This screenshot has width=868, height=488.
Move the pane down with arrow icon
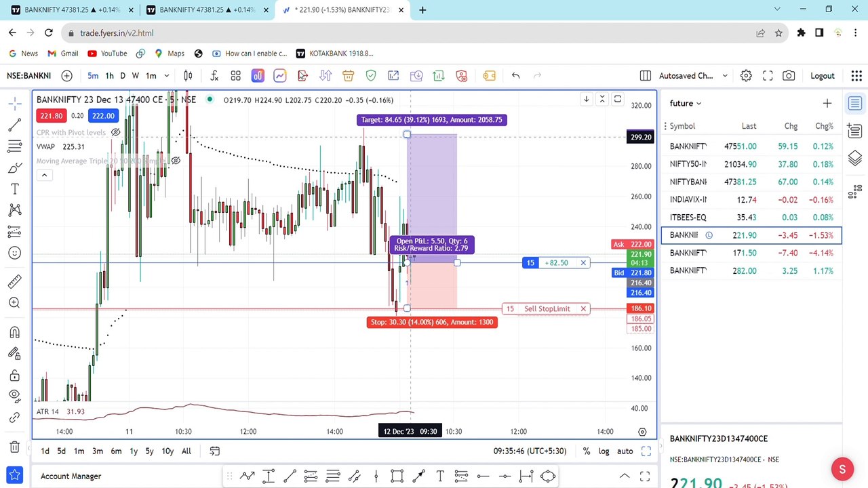click(x=586, y=100)
